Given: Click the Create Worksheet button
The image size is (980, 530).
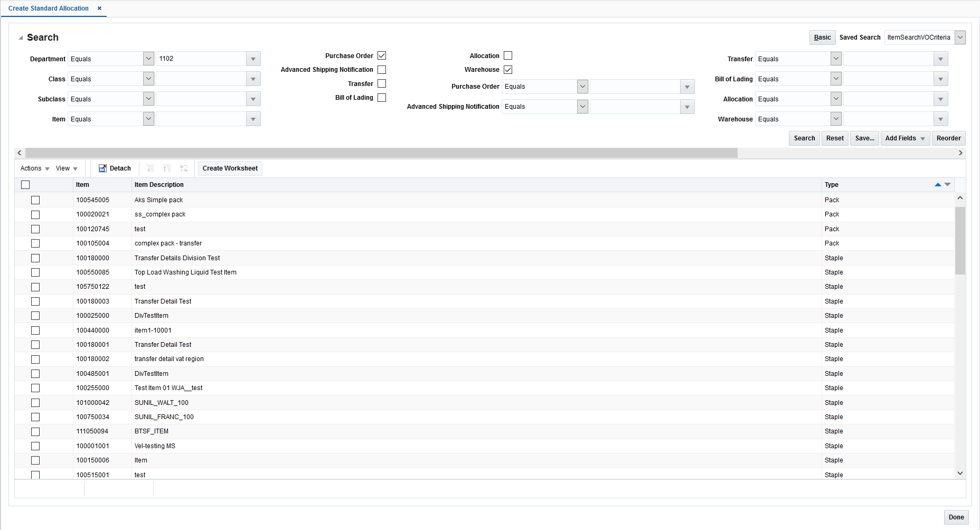Looking at the screenshot, I should point(230,168).
